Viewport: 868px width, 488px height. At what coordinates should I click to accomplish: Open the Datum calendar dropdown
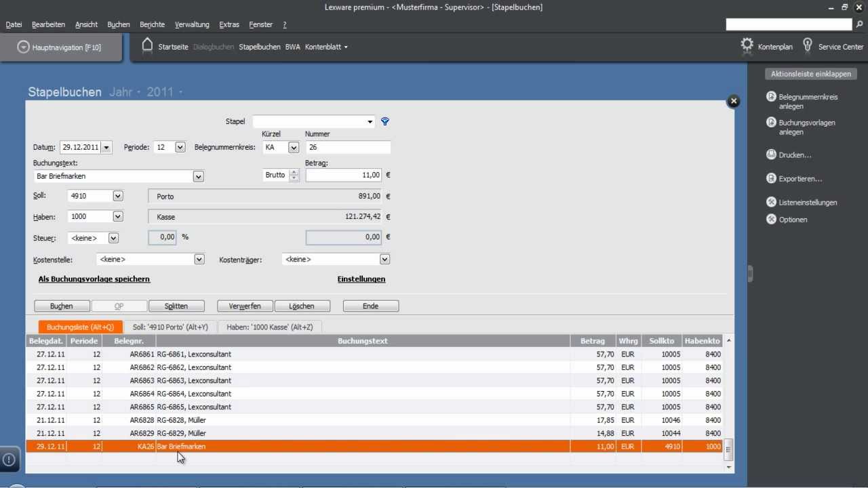[x=106, y=147]
